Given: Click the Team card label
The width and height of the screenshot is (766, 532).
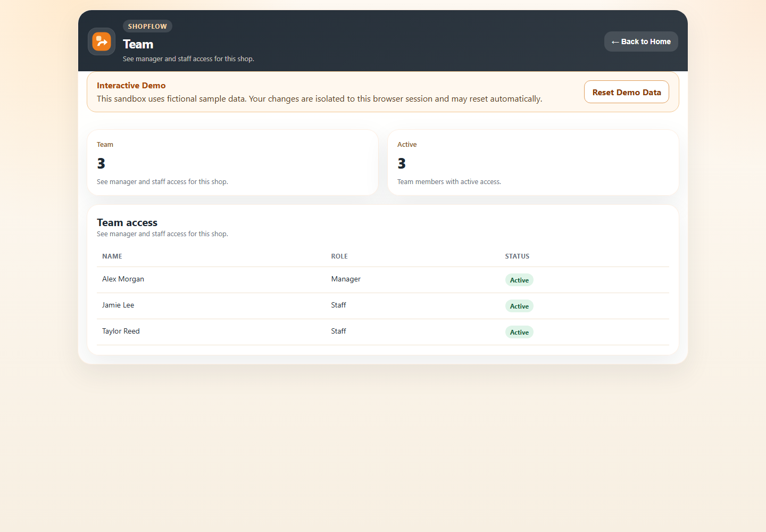Looking at the screenshot, I should [105, 145].
